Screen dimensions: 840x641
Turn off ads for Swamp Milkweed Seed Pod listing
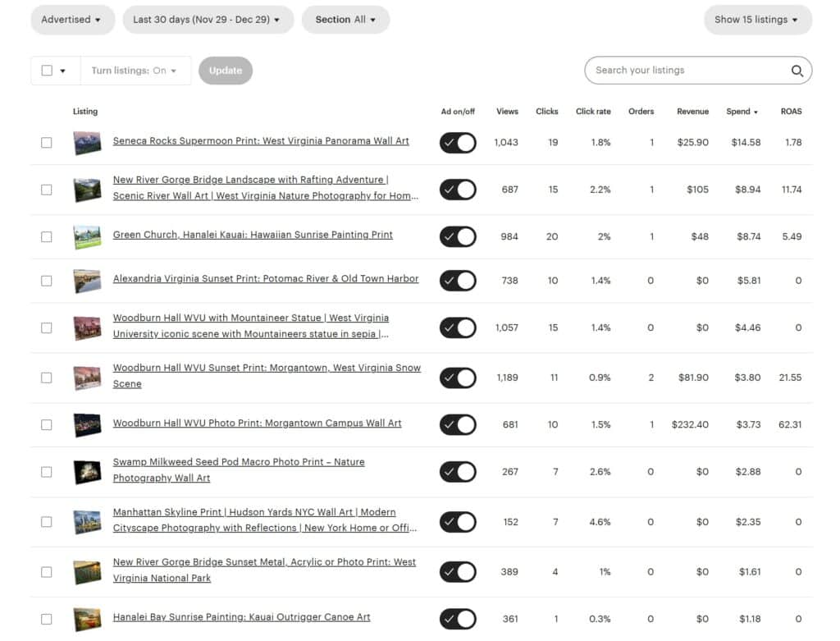(457, 472)
